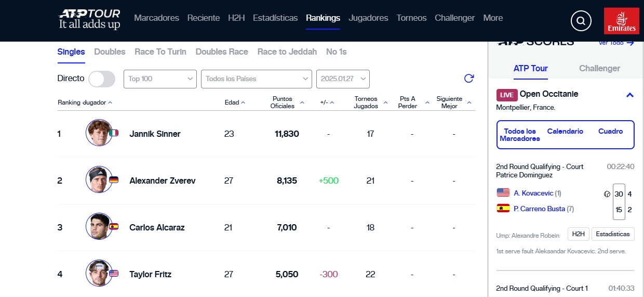Click the Italian flag beside Jannik Sinner
Image resolution: width=644 pixels, height=297 pixels.
coord(114,133)
